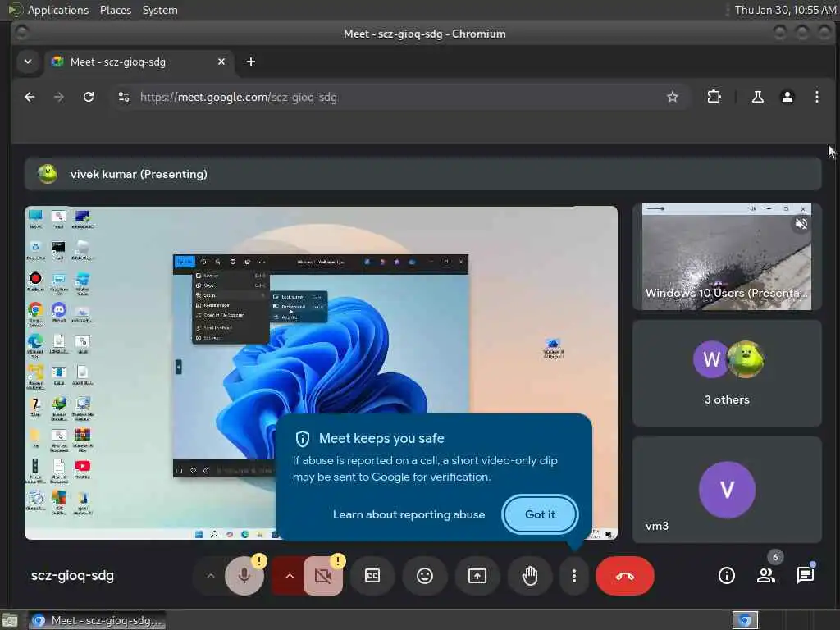Click vivek kumar avatar in presenting bar

tap(48, 174)
